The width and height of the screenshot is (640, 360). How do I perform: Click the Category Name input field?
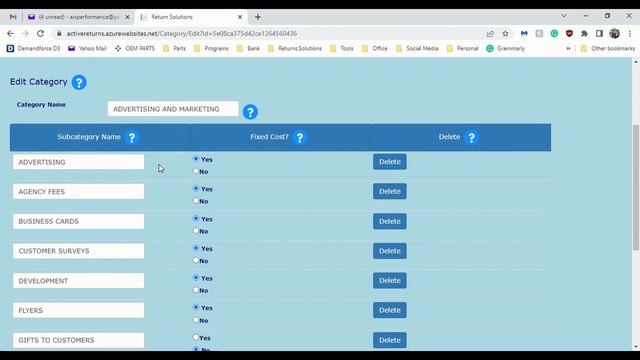173,109
